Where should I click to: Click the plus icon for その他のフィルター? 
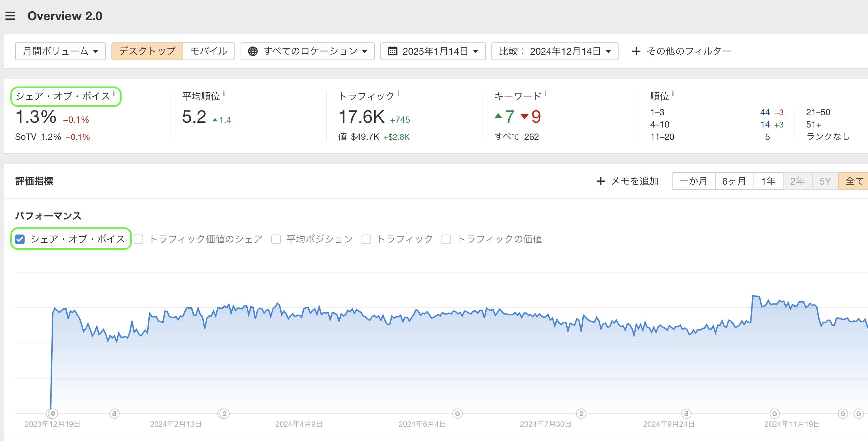click(x=636, y=51)
